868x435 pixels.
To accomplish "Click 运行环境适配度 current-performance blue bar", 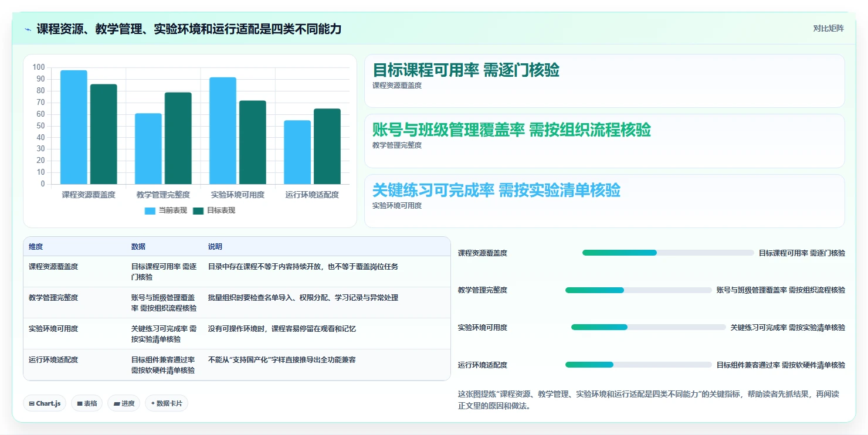I will (x=297, y=152).
